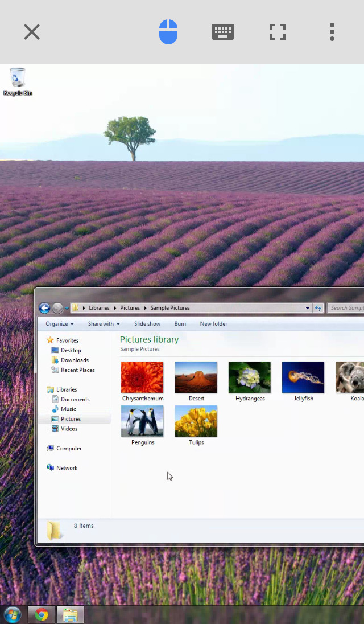This screenshot has width=364, height=624.
Task: Open the Windows Start menu
Action: point(13,615)
